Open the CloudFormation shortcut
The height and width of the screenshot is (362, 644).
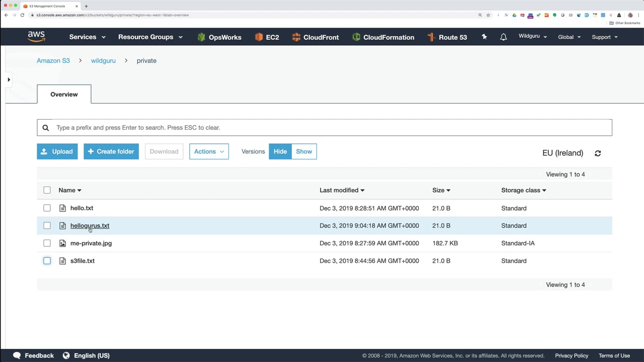[383, 37]
